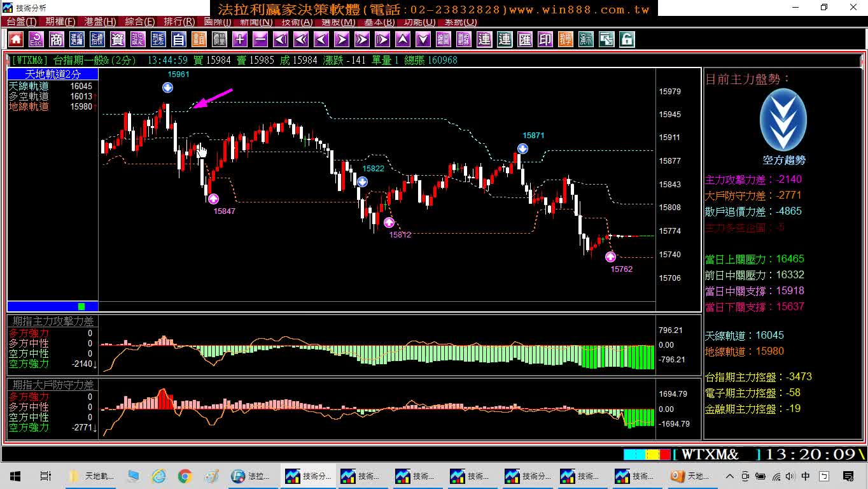Click the 15822 sell signal marker
Image resolution: width=868 pixels, height=489 pixels.
click(x=362, y=181)
